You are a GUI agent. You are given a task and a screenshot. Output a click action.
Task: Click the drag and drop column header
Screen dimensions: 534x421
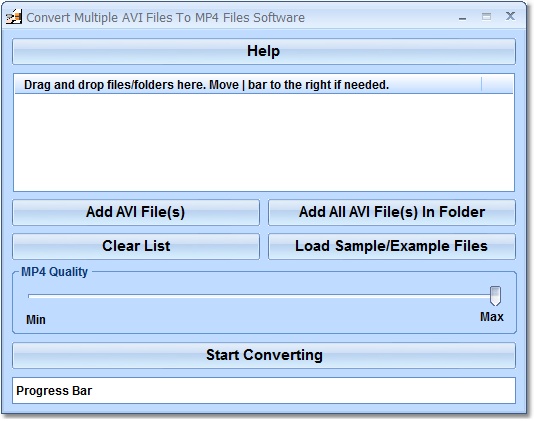(x=248, y=85)
